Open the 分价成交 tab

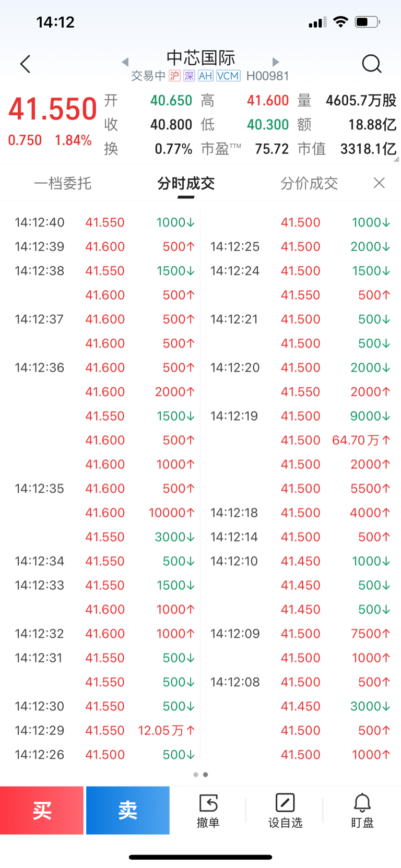point(309,183)
